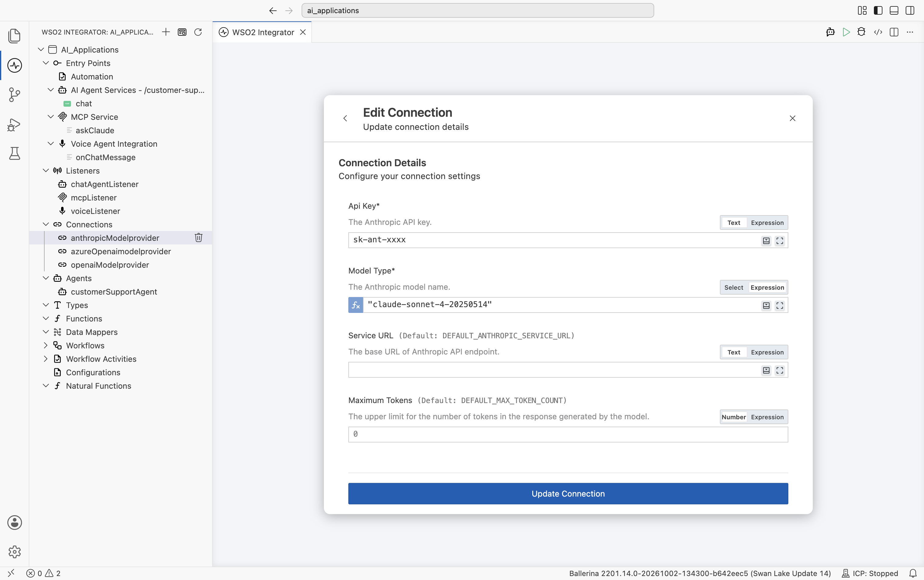The height and width of the screenshot is (580, 924).
Task: Toggle primary side bar layout icon
Action: (878, 10)
